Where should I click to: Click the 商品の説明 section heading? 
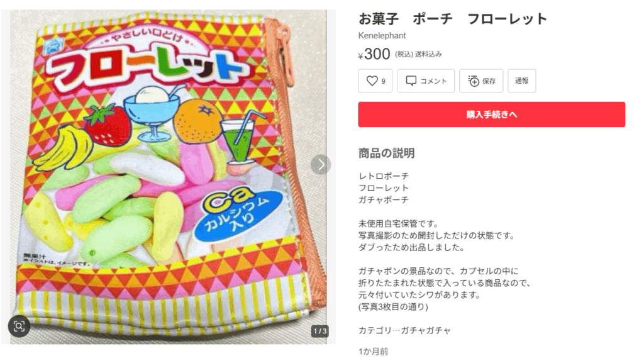pos(387,153)
